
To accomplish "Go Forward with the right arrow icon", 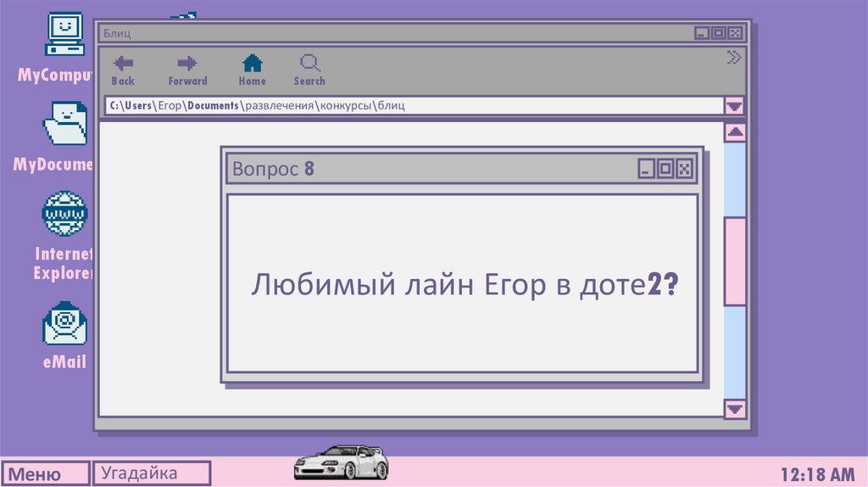I will (187, 63).
